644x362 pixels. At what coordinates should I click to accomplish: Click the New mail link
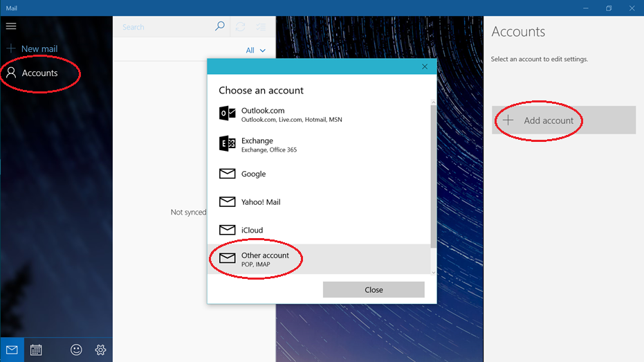tap(39, 48)
